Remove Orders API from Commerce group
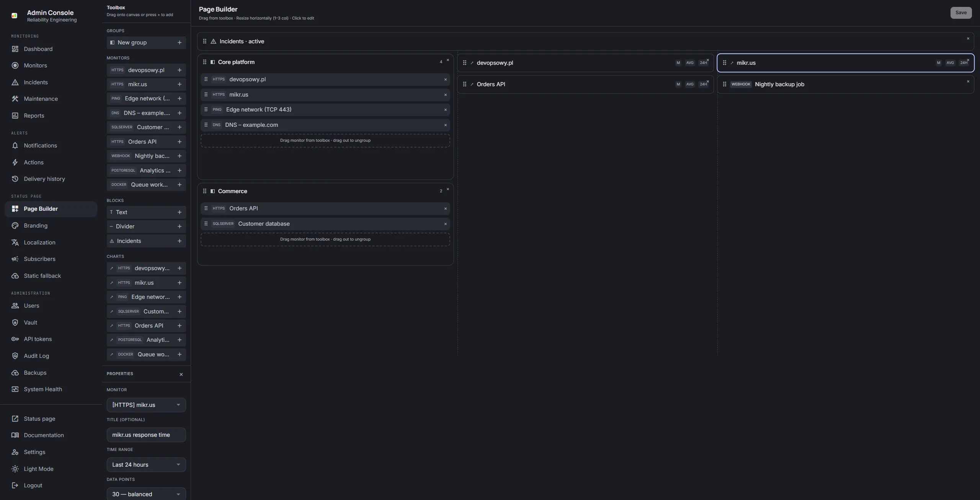Screen dimensions: 980x500 point(445,209)
